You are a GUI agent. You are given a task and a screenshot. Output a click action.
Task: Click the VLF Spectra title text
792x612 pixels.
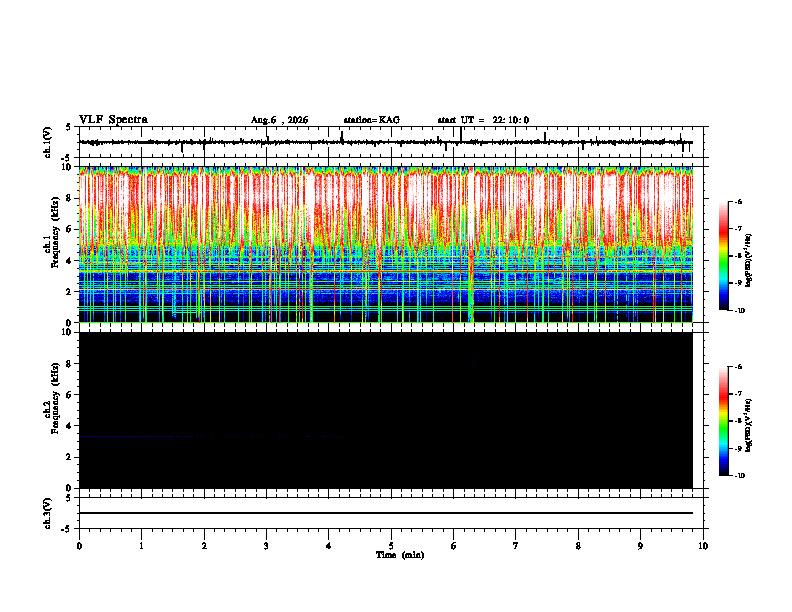coord(113,120)
